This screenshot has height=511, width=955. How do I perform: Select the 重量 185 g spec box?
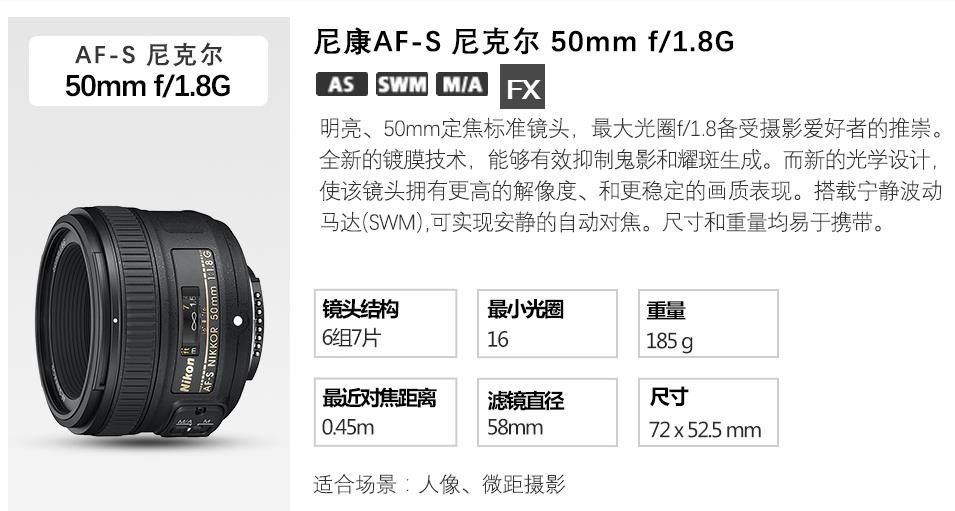(708, 323)
